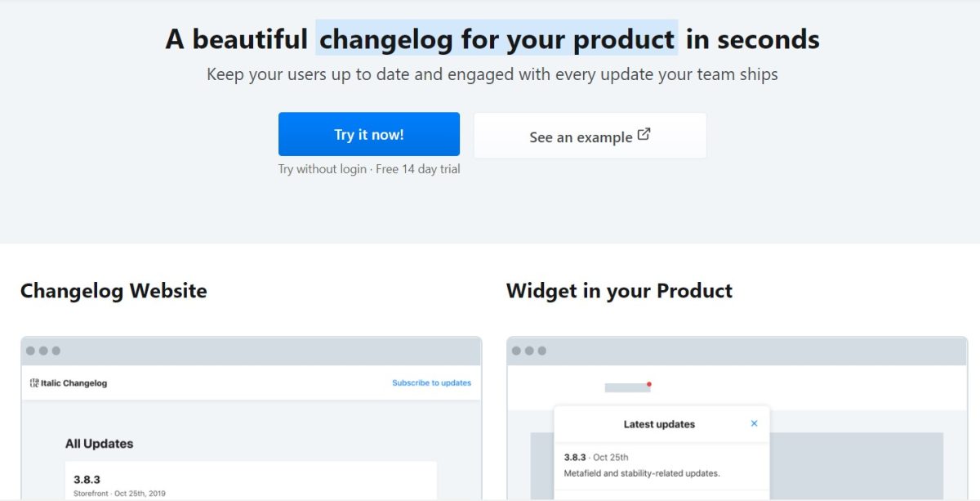Click the Widget in your Product heading
The height and width of the screenshot is (501, 980).
coord(619,291)
